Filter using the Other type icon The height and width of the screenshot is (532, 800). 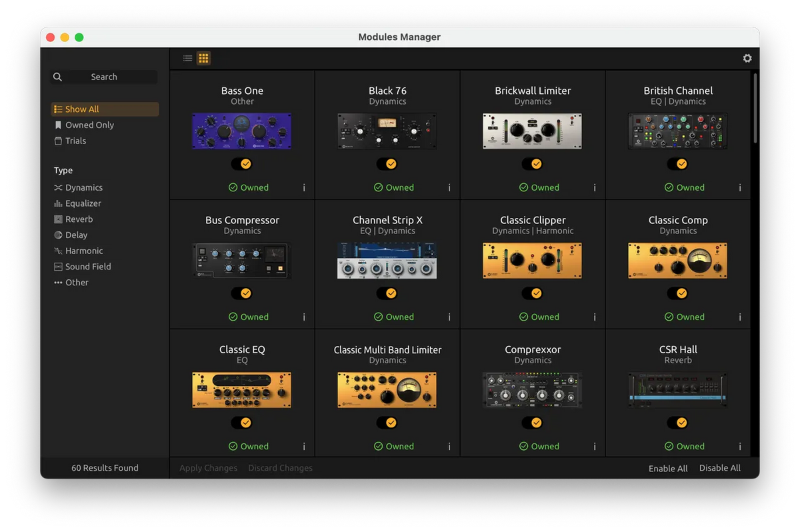pyautogui.click(x=58, y=282)
